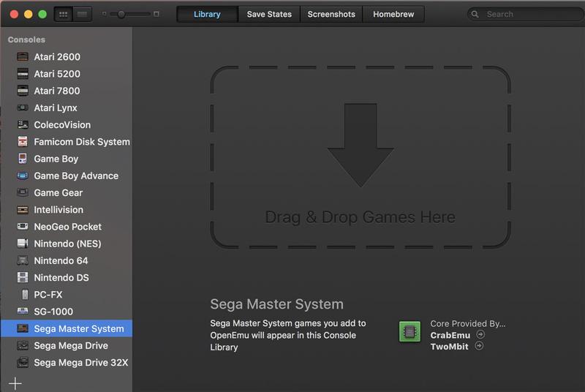Select Game Boy label in sidebar
Image resolution: width=585 pixels, height=392 pixels.
coord(56,159)
